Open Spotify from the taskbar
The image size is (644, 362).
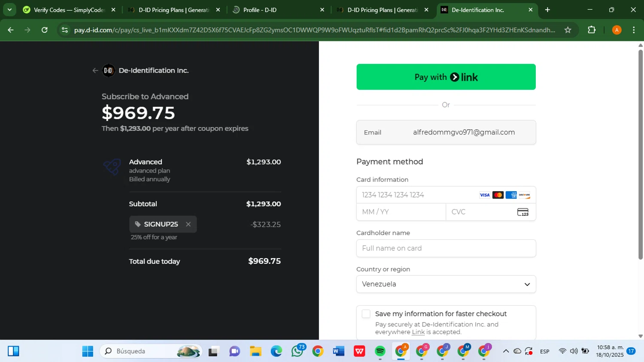pyautogui.click(x=380, y=351)
